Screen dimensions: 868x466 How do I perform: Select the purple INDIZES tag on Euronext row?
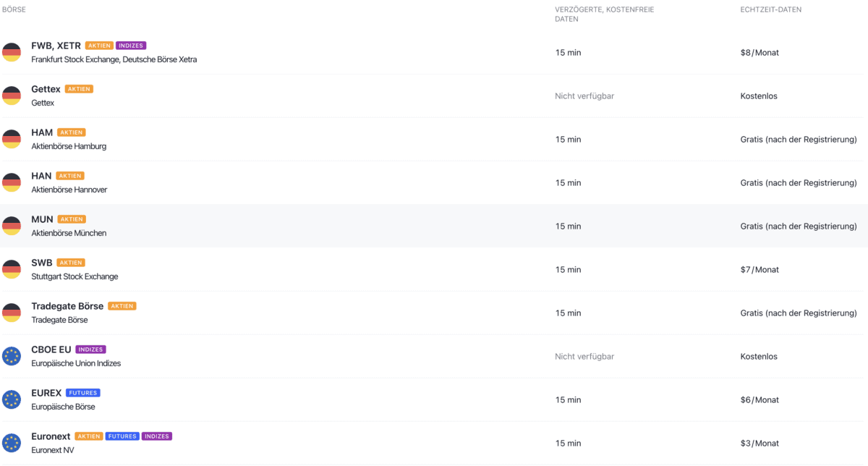tap(157, 436)
